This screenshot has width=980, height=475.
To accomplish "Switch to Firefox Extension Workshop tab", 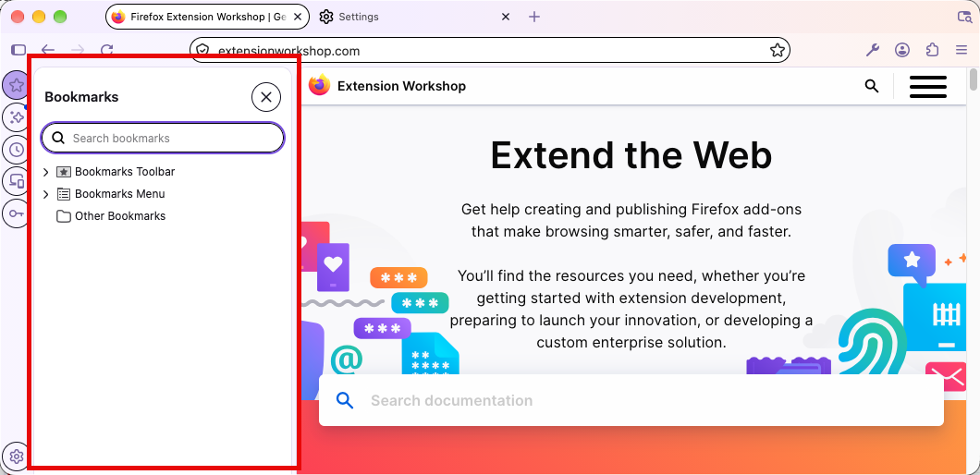I will pos(207,17).
